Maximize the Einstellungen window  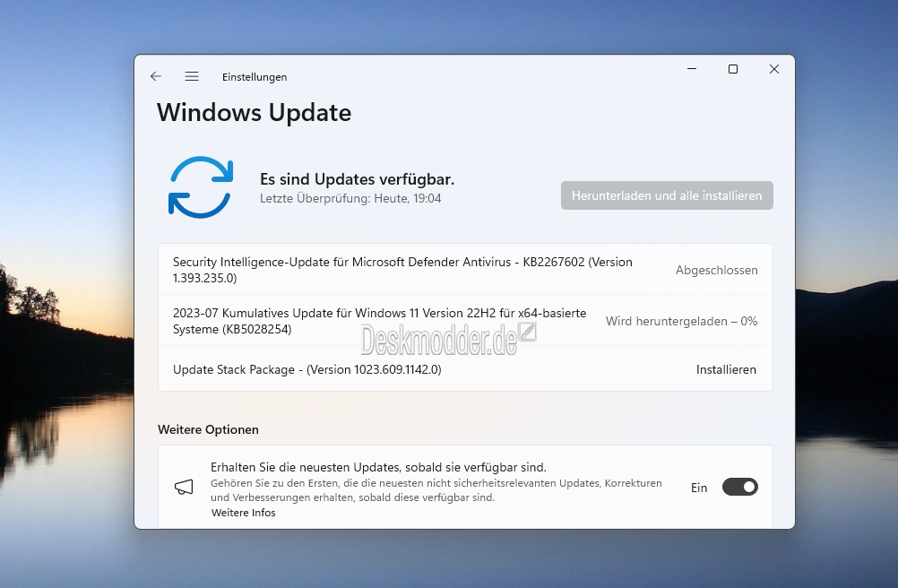point(733,69)
